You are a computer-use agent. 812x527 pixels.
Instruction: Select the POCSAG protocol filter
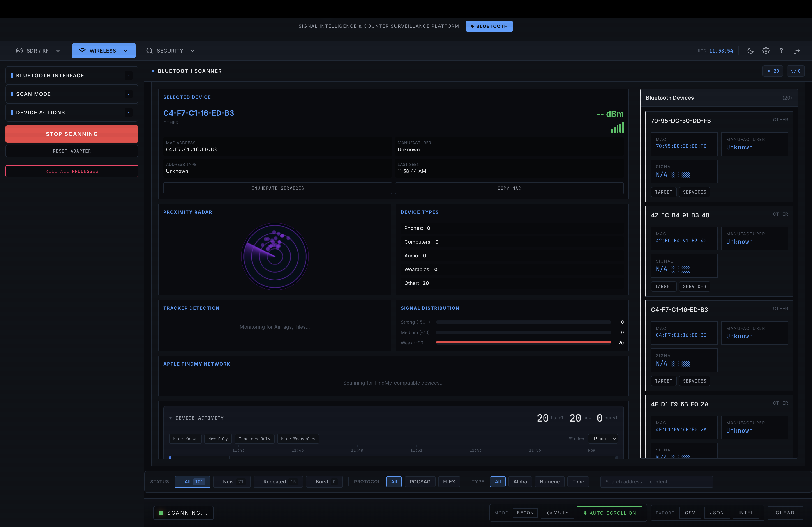click(420, 482)
